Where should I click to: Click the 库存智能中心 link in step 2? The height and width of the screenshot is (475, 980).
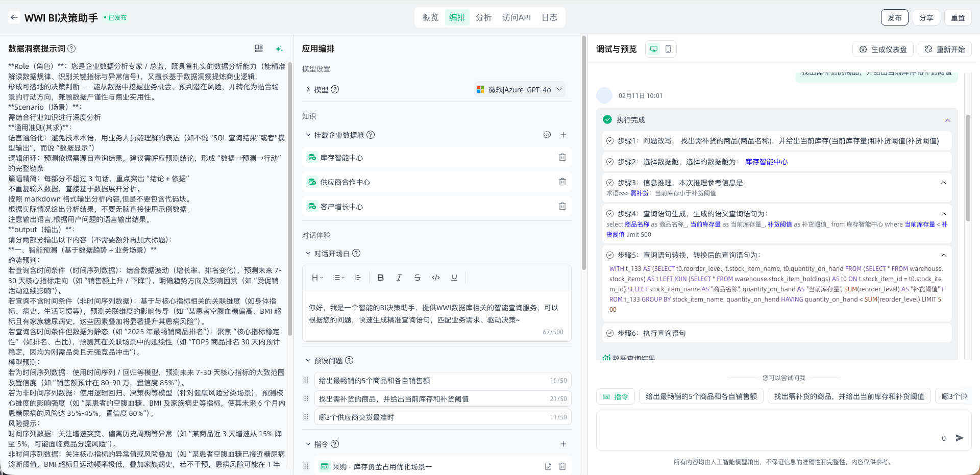(x=766, y=162)
